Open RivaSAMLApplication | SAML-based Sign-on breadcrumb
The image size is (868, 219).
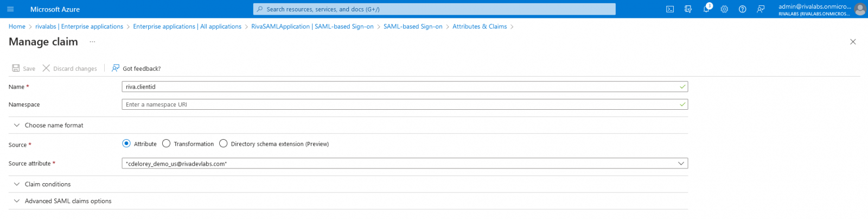click(312, 27)
